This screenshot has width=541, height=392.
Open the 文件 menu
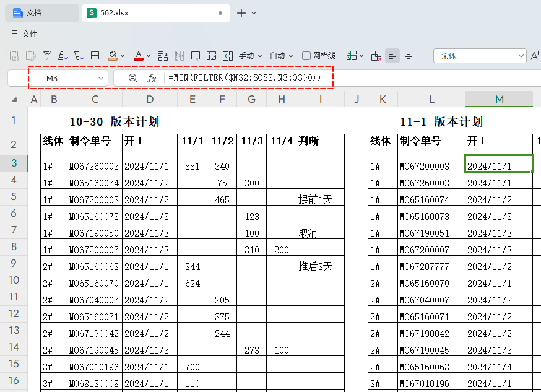click(25, 34)
